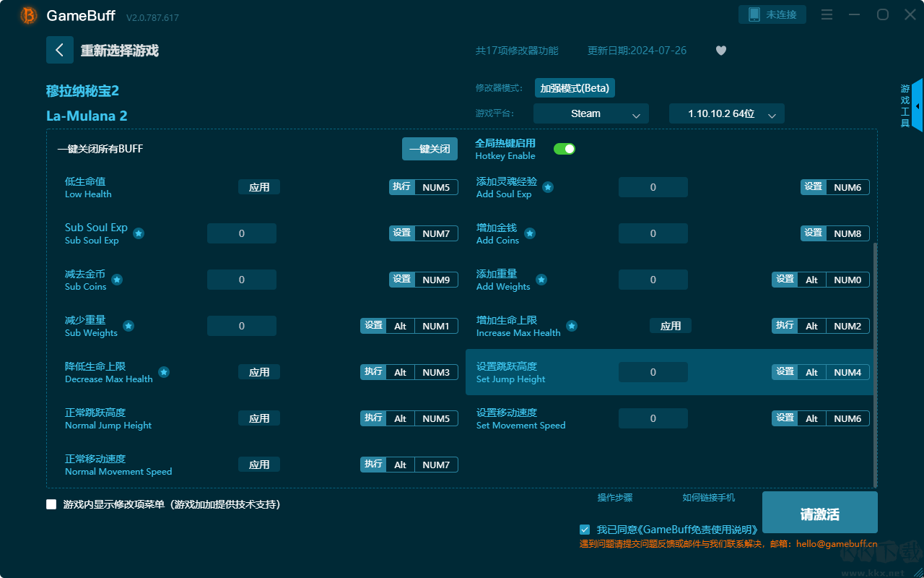This screenshot has height=578, width=924.
Task: Uncheck the 我已同意 disclaimer checkbox
Action: tap(585, 530)
